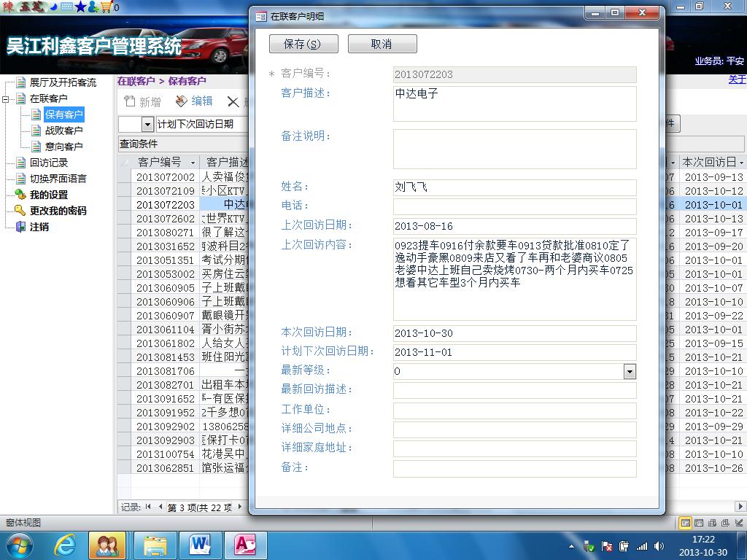This screenshot has height=560, width=747.
Task: Open the small combo box left of 计划下次回访日期
Action: pos(147,125)
